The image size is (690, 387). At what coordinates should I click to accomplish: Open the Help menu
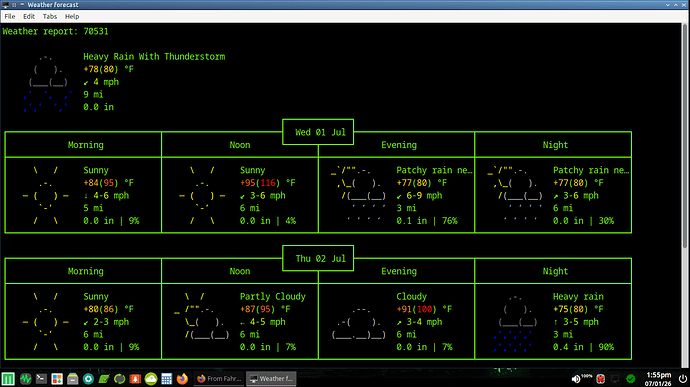pos(72,16)
